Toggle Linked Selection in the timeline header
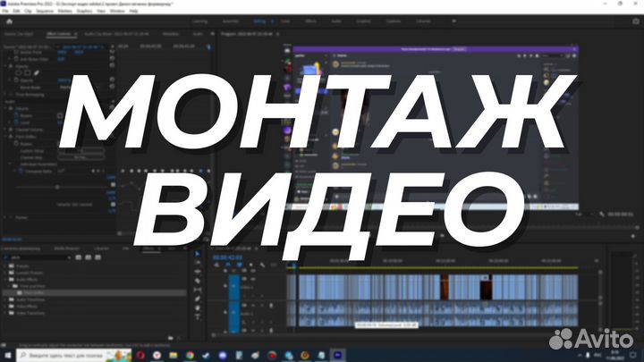Viewport: 644px width, 362px height. (240, 265)
